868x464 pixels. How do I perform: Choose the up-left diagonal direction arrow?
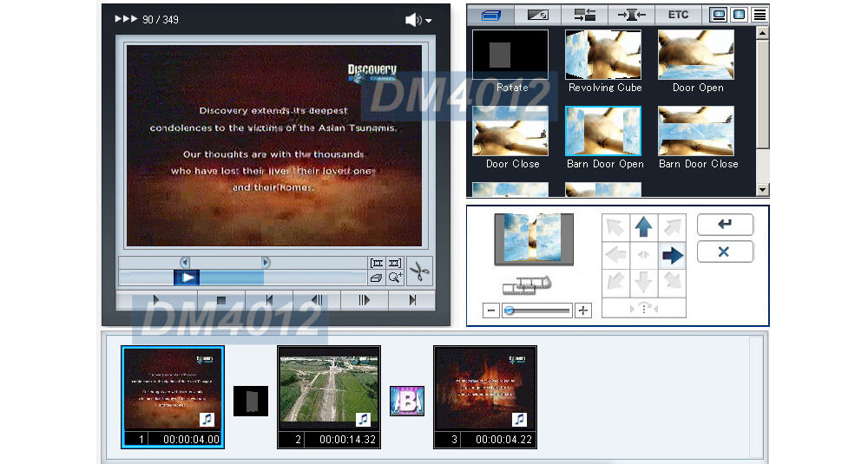615,226
